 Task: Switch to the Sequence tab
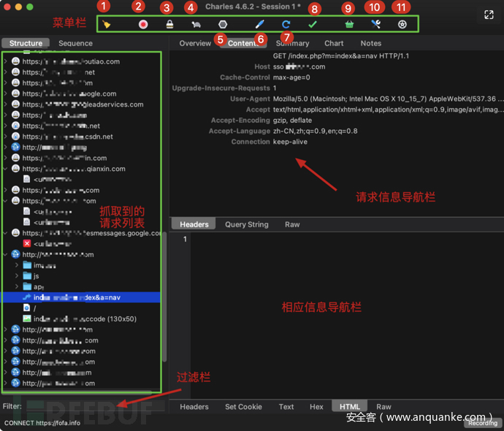point(75,43)
